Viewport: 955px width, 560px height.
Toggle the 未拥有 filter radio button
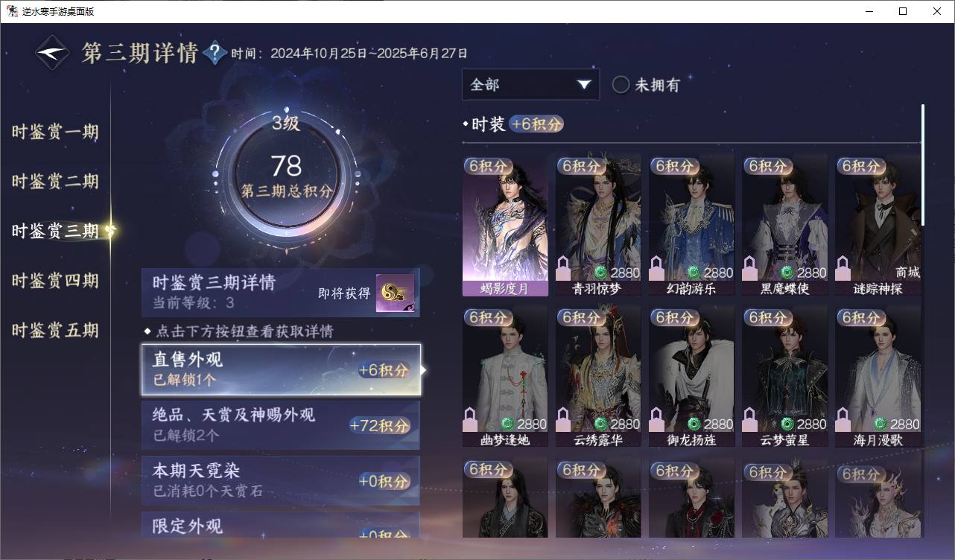click(621, 84)
